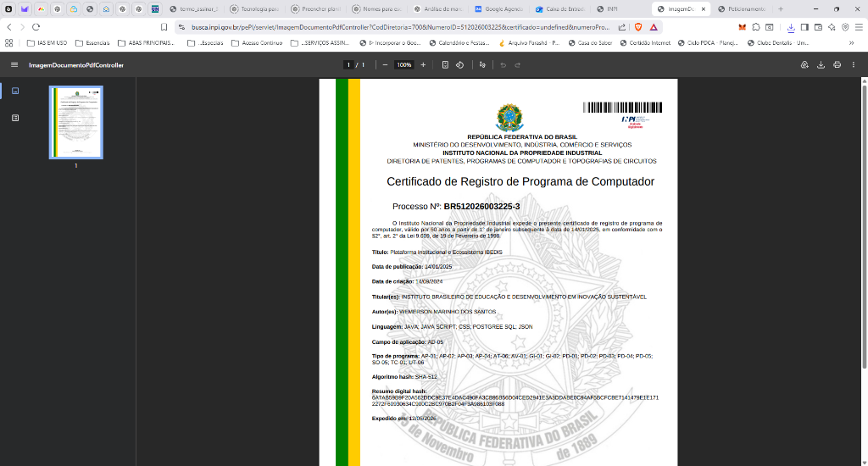
Task: Save PDF to Drive icon
Action: (x=804, y=64)
